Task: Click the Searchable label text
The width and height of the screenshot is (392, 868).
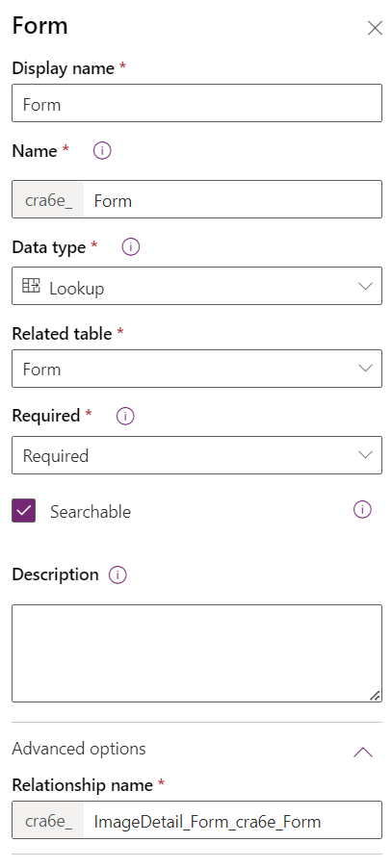Action: [x=91, y=512]
